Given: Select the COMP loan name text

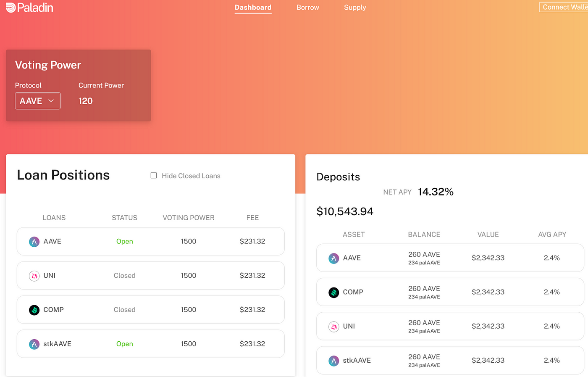Looking at the screenshot, I should (54, 309).
